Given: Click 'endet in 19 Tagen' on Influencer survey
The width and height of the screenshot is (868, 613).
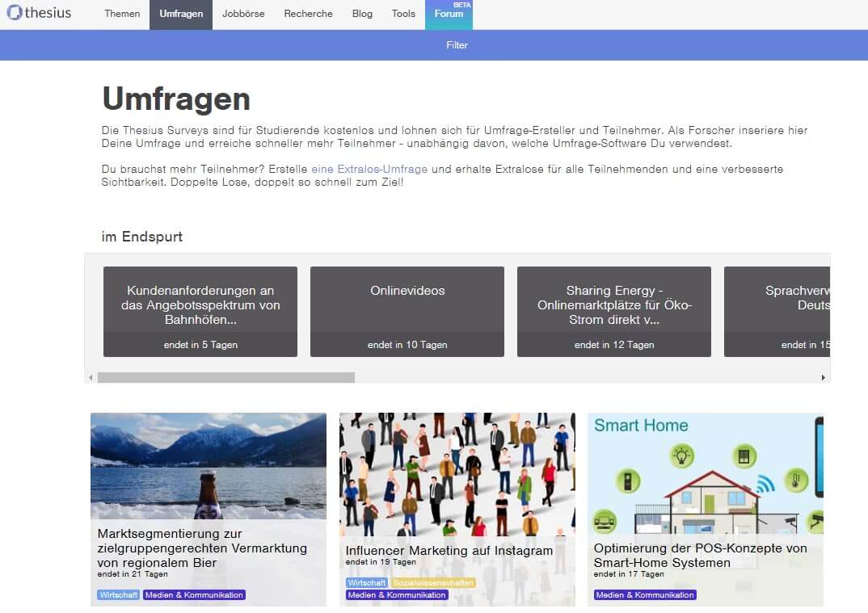Looking at the screenshot, I should pyautogui.click(x=381, y=562).
